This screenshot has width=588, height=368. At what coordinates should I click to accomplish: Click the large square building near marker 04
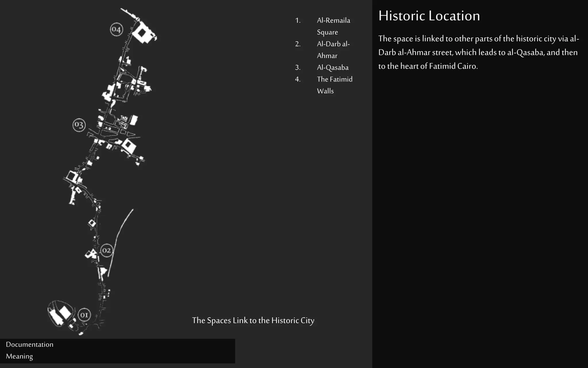click(x=144, y=33)
